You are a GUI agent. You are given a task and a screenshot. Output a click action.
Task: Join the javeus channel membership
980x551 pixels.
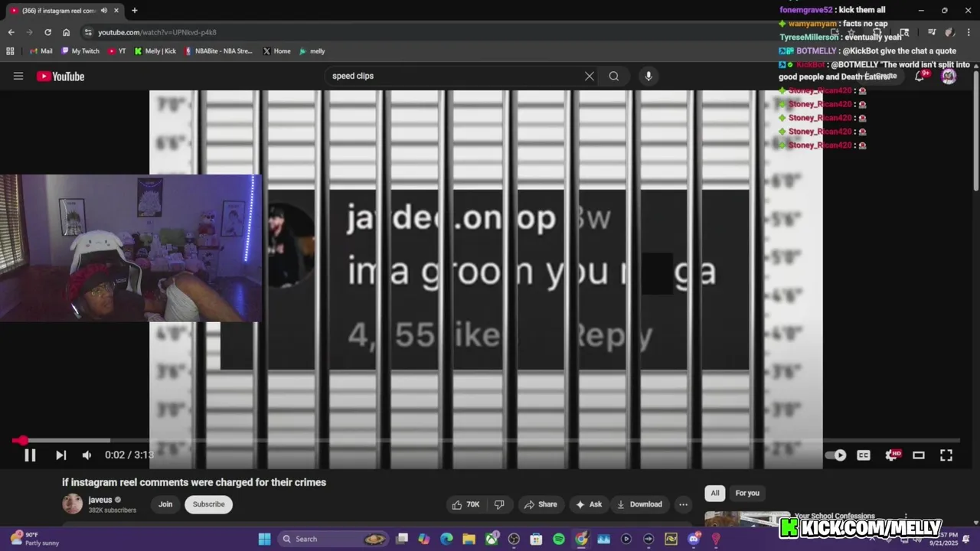click(x=165, y=504)
